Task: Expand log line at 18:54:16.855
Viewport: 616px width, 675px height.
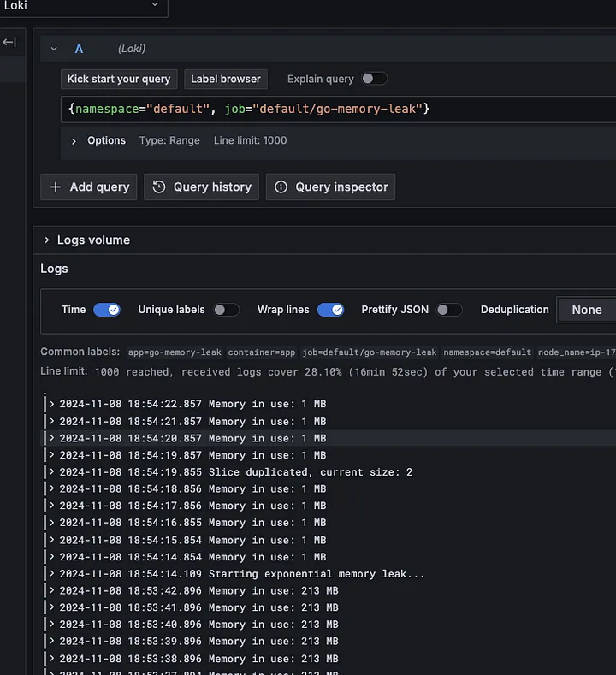Action: pyautogui.click(x=52, y=522)
